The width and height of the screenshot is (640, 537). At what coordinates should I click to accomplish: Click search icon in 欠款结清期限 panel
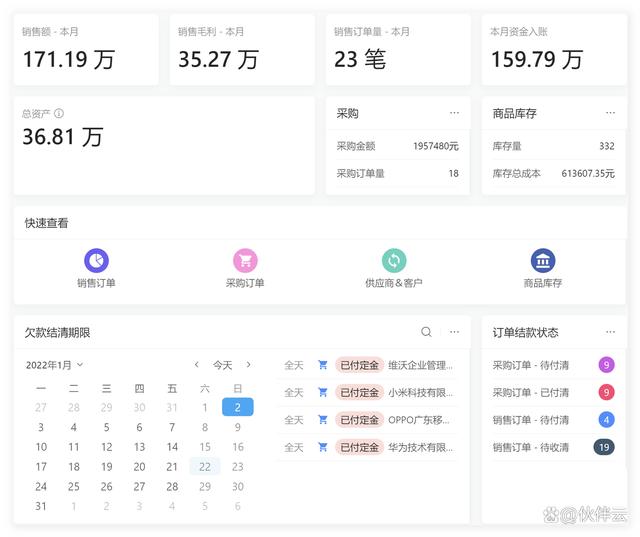[427, 332]
